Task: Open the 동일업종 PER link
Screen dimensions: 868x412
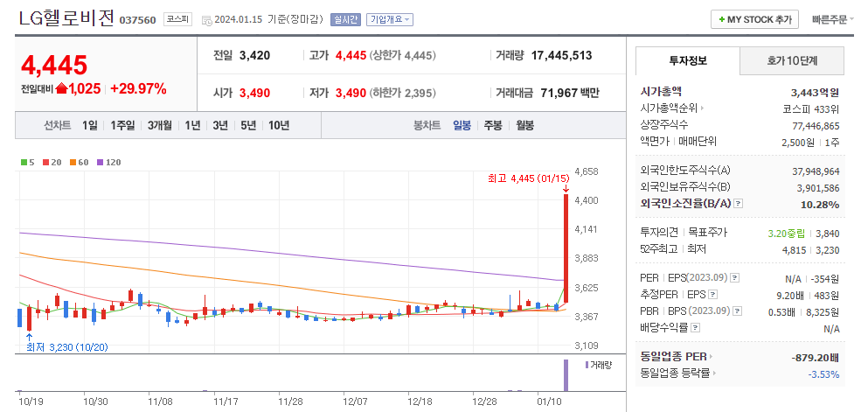Action: coord(677,357)
